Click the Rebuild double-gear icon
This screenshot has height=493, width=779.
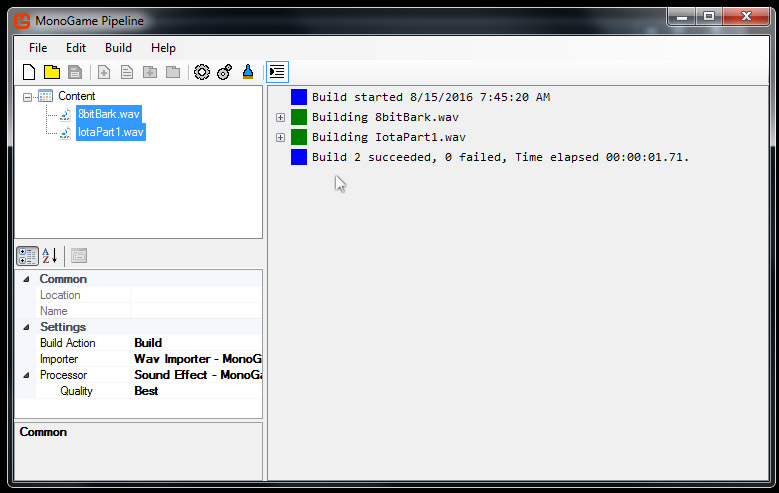pyautogui.click(x=224, y=72)
